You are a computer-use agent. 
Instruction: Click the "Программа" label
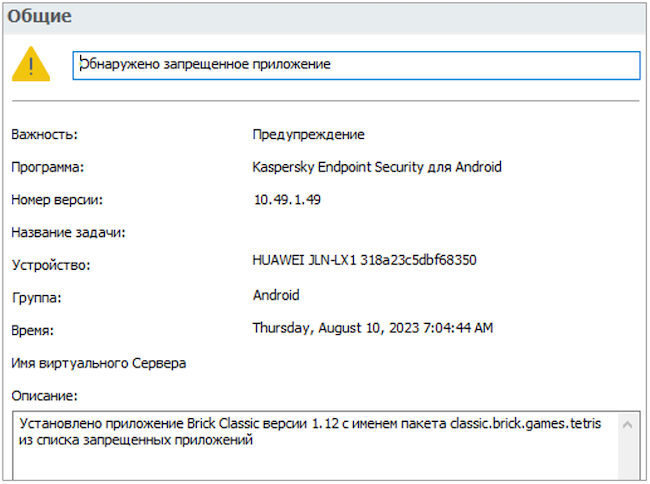pos(47,168)
